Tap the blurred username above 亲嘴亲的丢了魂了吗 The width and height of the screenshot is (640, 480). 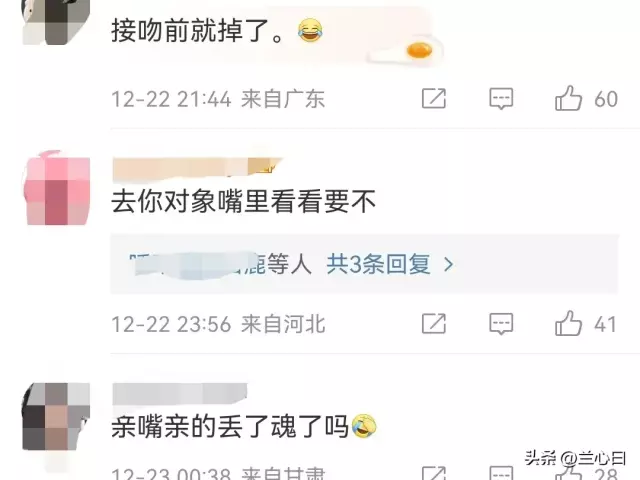click(x=180, y=394)
